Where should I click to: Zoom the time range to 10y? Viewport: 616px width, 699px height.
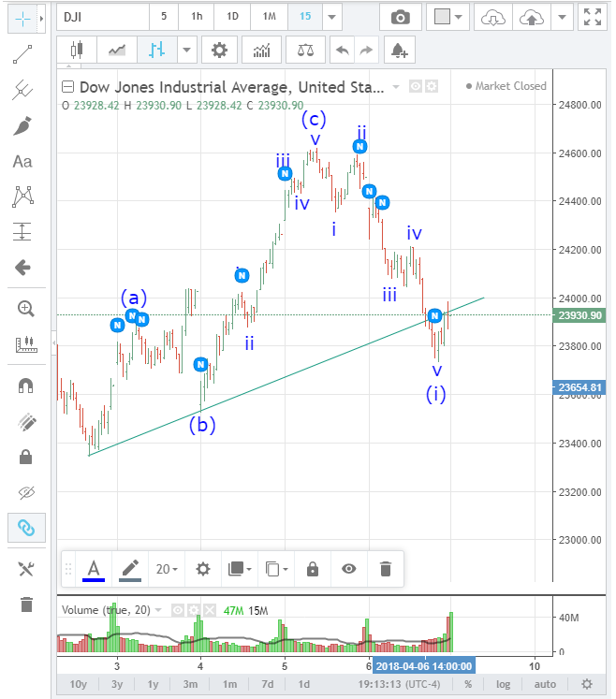pyautogui.click(x=78, y=684)
